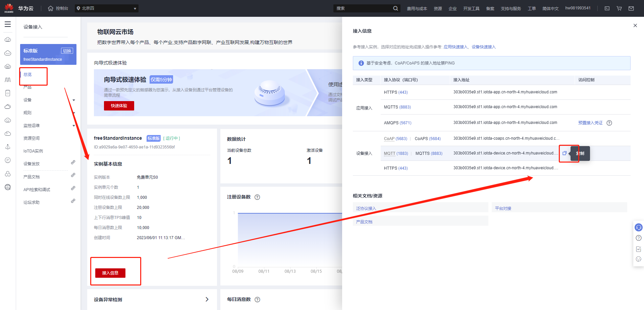Open the 简体中文 language dropdown
Viewport: 644px width, 310px height.
click(x=550, y=8)
